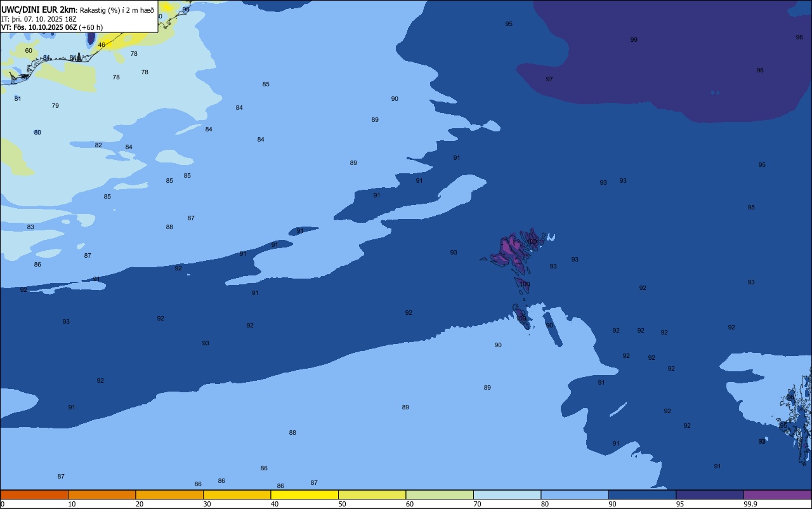Click the dark orange 0–10 legend swatch
The width and height of the screenshot is (812, 509).
(x=34, y=494)
